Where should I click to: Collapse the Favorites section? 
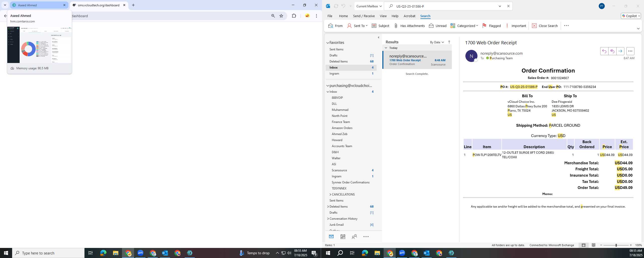[x=328, y=43]
